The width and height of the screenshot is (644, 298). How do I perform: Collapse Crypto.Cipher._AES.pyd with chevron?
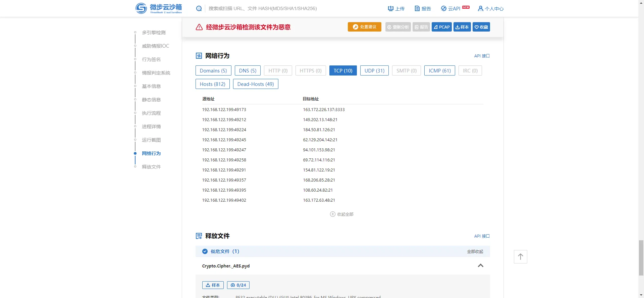[x=481, y=265]
